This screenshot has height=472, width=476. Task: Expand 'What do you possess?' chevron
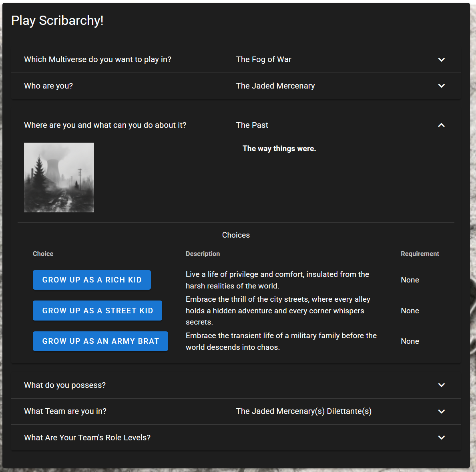point(441,385)
